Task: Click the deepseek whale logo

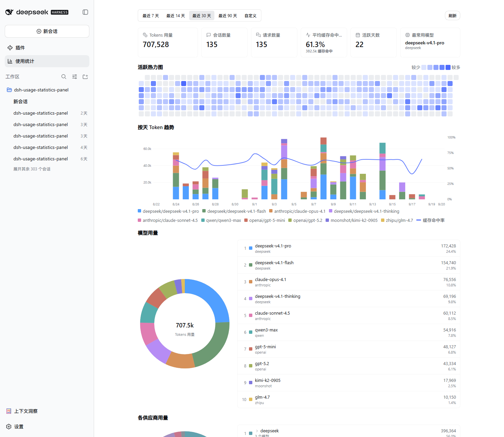Action: 9,12
